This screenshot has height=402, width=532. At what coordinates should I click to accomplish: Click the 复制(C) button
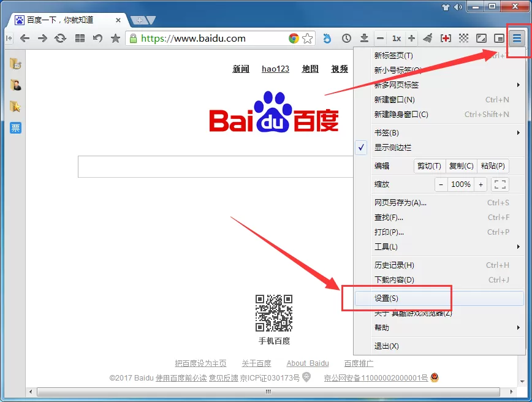[462, 166]
